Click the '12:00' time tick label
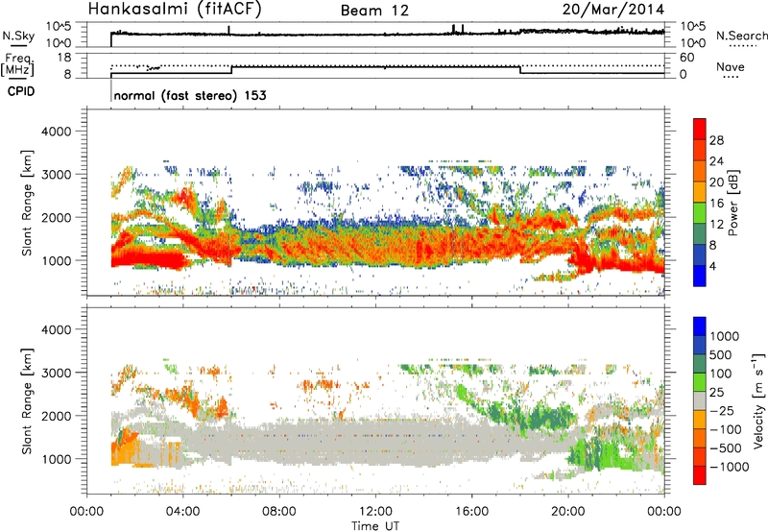This screenshot has height=532, width=768. tap(375, 512)
